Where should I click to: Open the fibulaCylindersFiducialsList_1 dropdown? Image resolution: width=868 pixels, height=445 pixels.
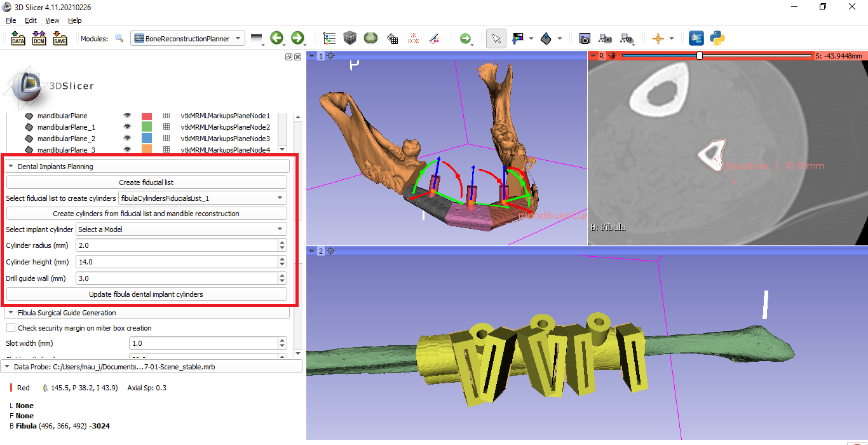point(202,198)
